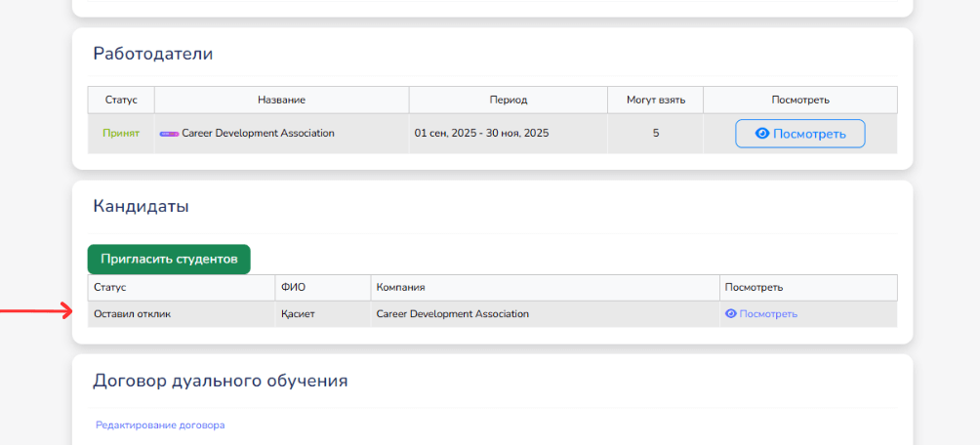Click Посмотреть button label in employers row

click(809, 134)
